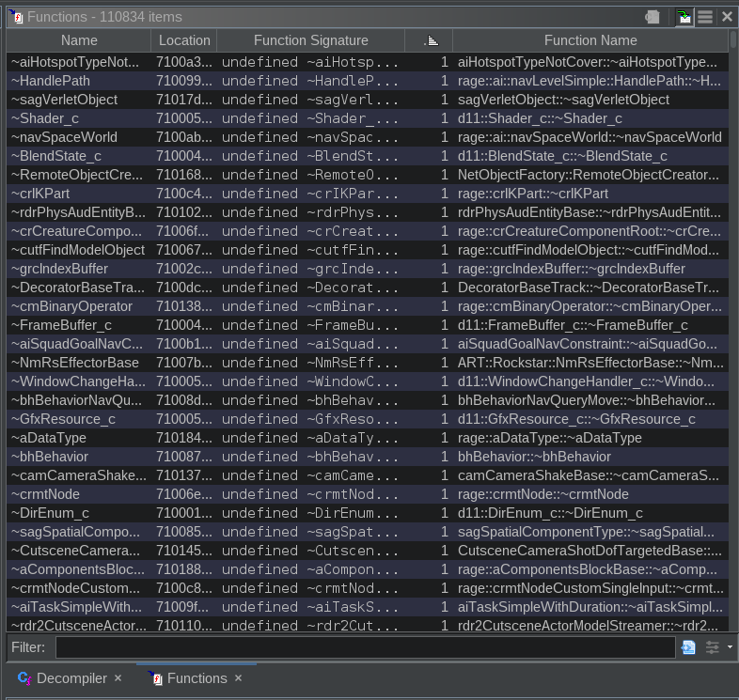The height and width of the screenshot is (700, 739).
Task: Select the ~navSpaceWorld function
Action: 368,137
